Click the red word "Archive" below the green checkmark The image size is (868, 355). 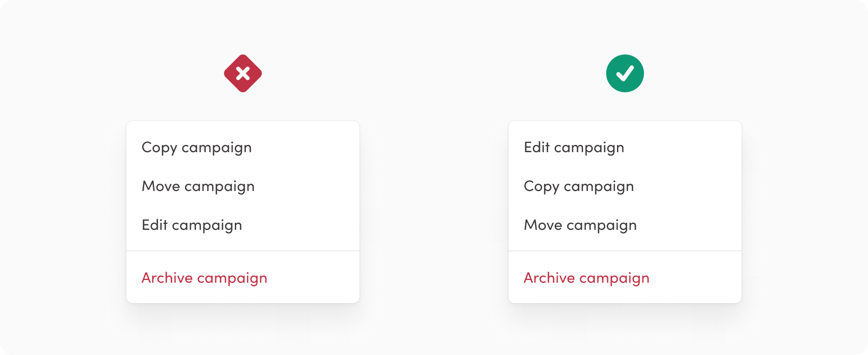pos(549,278)
